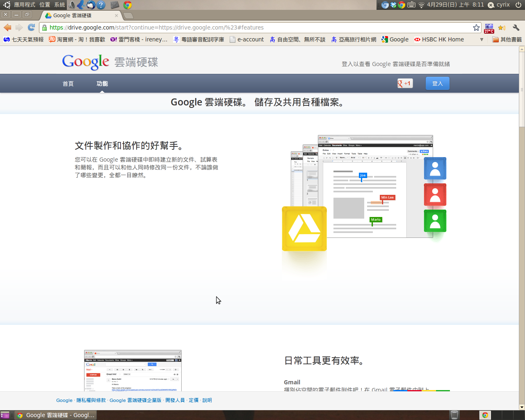Image resolution: width=525 pixels, height=420 pixels.
Task: Click the blue 登入 button
Action: (x=437, y=83)
